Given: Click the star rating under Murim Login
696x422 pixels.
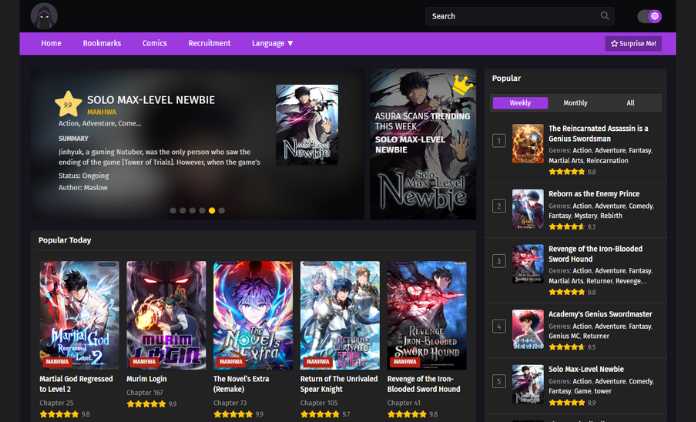Looking at the screenshot, I should coord(146,404).
